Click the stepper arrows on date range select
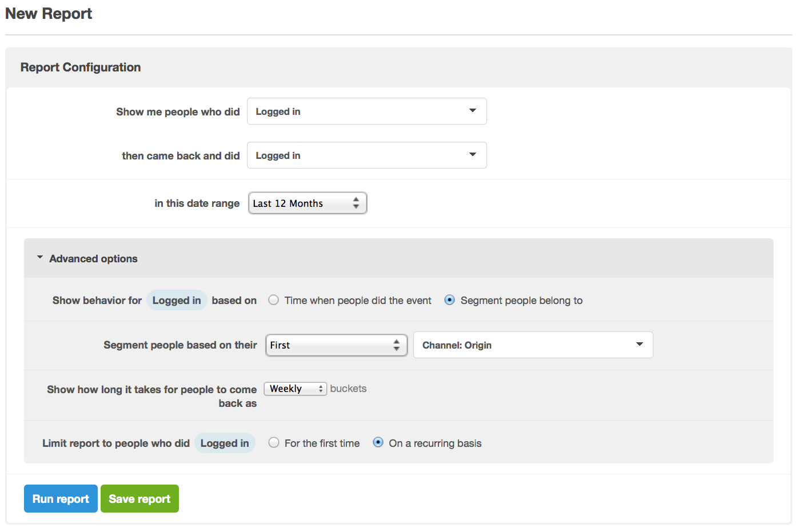Screen dimensions: 798x532 click(356, 203)
